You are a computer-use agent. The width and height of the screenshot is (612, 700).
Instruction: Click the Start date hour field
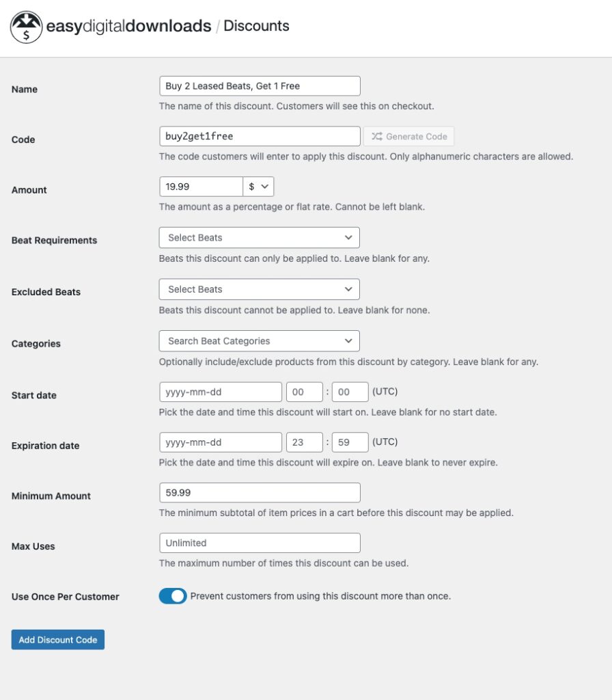(x=305, y=392)
